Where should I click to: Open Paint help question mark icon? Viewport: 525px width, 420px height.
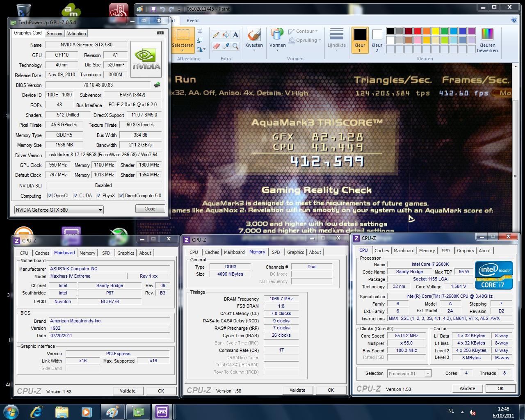(x=514, y=20)
